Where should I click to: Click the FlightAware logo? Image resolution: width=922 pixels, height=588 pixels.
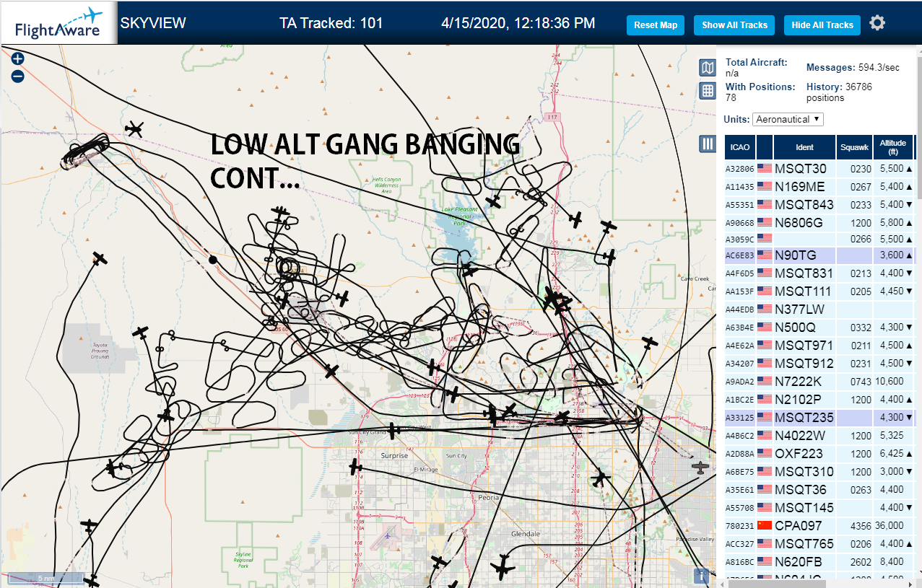coord(58,23)
